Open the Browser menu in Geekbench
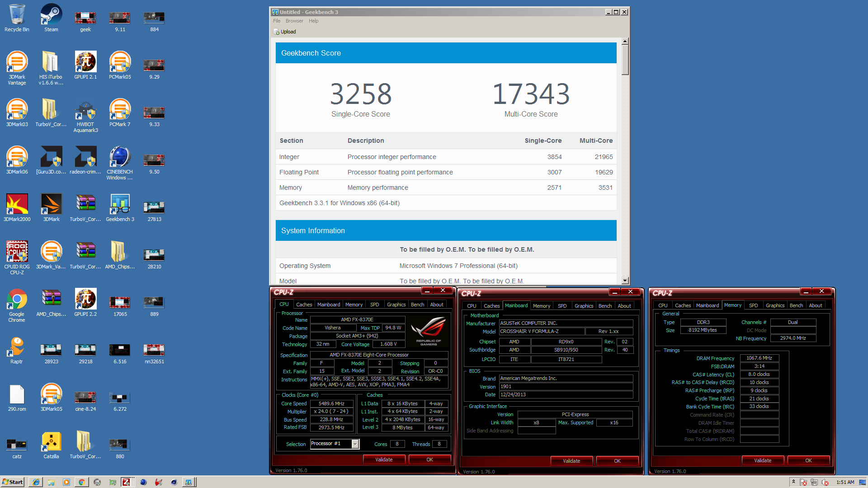Viewport: 868px width, 488px height. point(294,21)
